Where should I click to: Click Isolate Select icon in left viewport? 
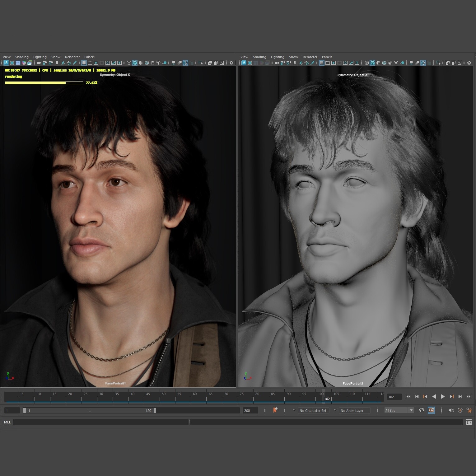[201, 63]
